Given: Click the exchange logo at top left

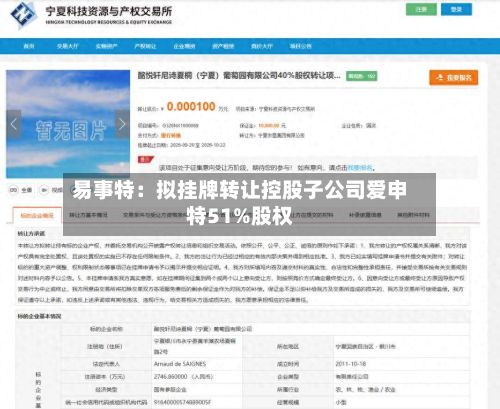Looking at the screenshot, I should click(23, 14).
